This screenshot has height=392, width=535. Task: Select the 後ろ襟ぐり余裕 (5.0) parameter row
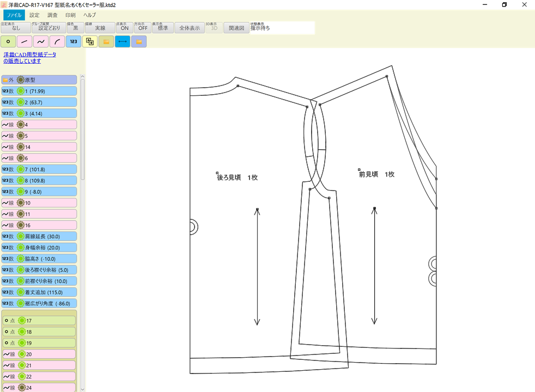[39, 270]
